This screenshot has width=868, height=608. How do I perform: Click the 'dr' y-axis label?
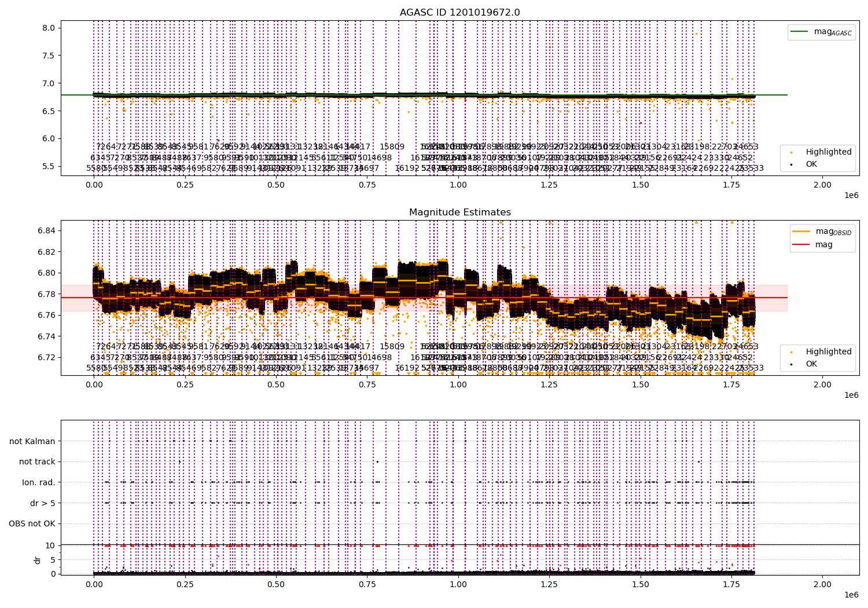tap(38, 560)
